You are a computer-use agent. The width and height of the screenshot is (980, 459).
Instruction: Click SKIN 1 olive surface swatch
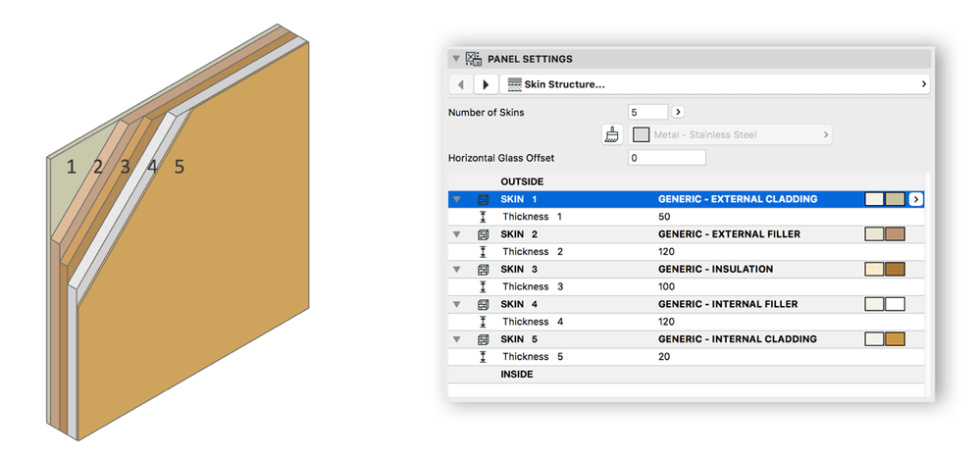pyautogui.click(x=895, y=199)
